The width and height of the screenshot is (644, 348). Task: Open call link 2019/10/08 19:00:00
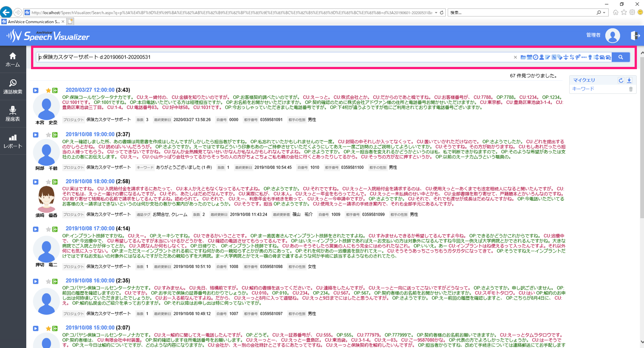[x=90, y=134]
